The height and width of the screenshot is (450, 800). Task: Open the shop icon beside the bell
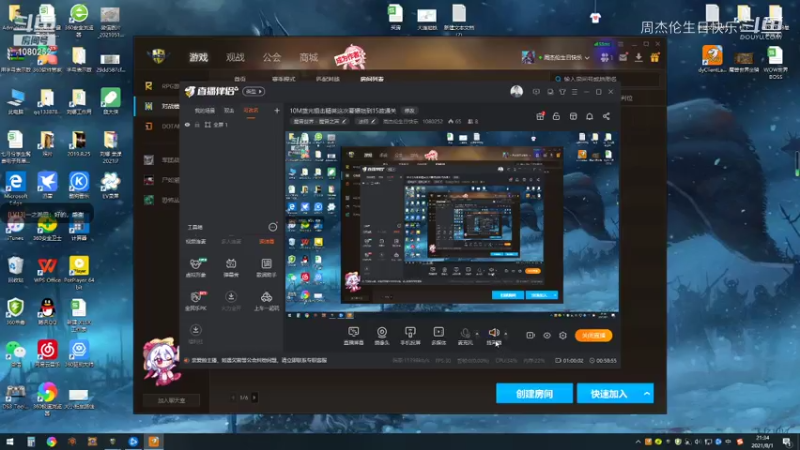click(x=573, y=116)
